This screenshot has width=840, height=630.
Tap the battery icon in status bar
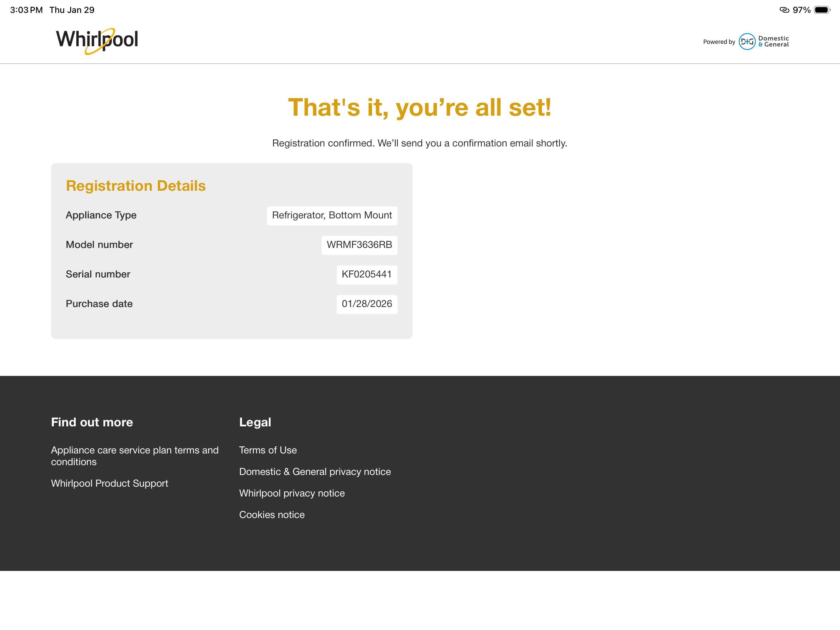(822, 10)
